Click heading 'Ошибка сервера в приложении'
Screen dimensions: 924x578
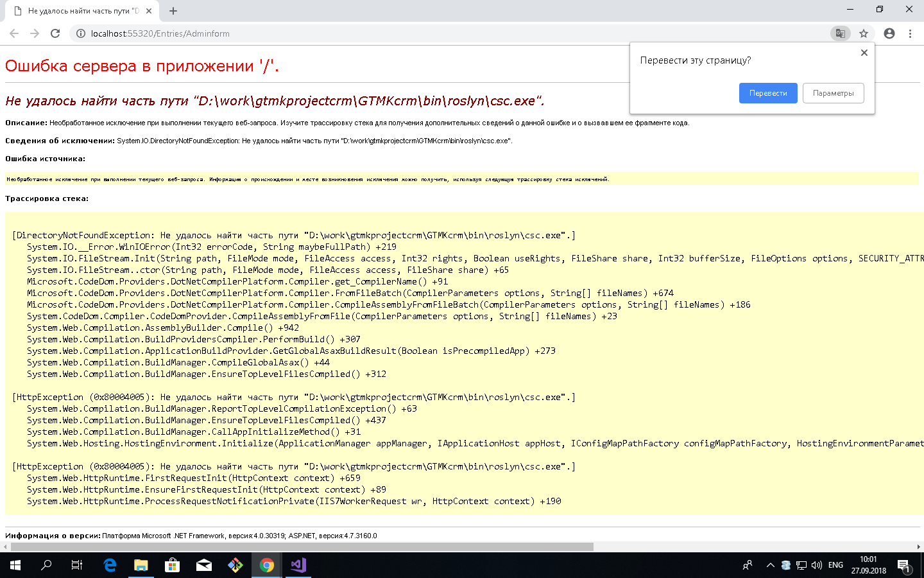[x=142, y=66]
